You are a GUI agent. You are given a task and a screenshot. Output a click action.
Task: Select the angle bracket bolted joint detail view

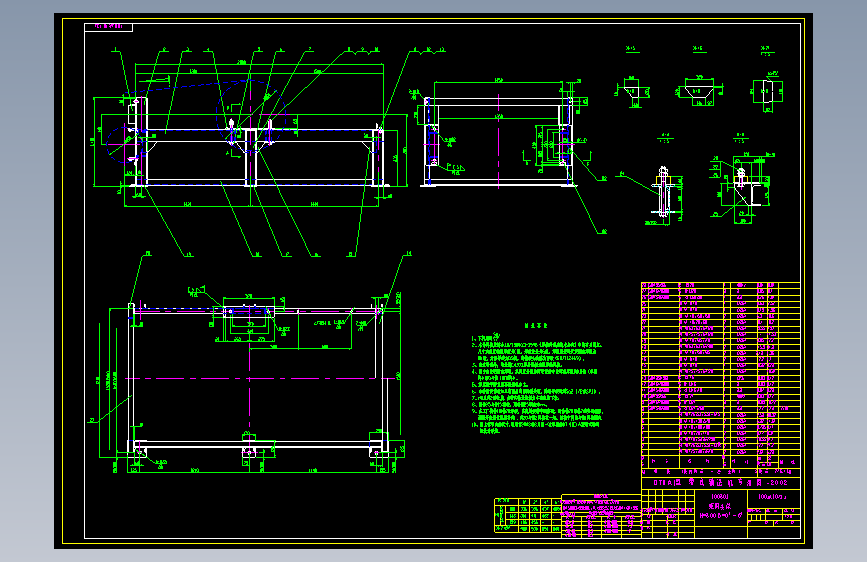coord(741,188)
